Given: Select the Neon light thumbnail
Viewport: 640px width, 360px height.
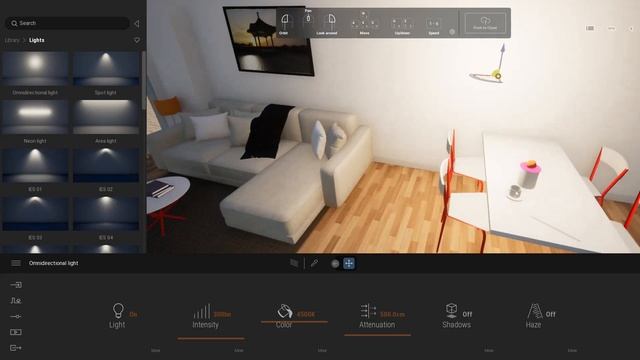Looking at the screenshot, I should 35,117.
